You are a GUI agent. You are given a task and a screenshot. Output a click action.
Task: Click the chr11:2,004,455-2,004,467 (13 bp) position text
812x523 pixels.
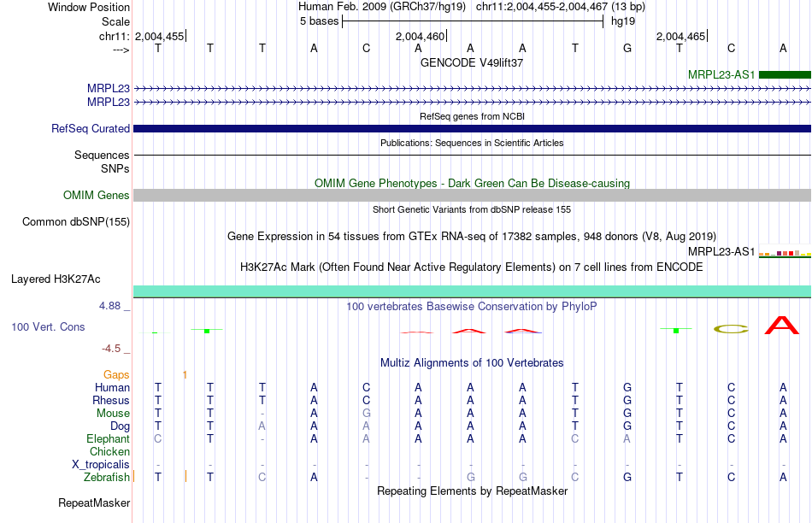coord(561,7)
